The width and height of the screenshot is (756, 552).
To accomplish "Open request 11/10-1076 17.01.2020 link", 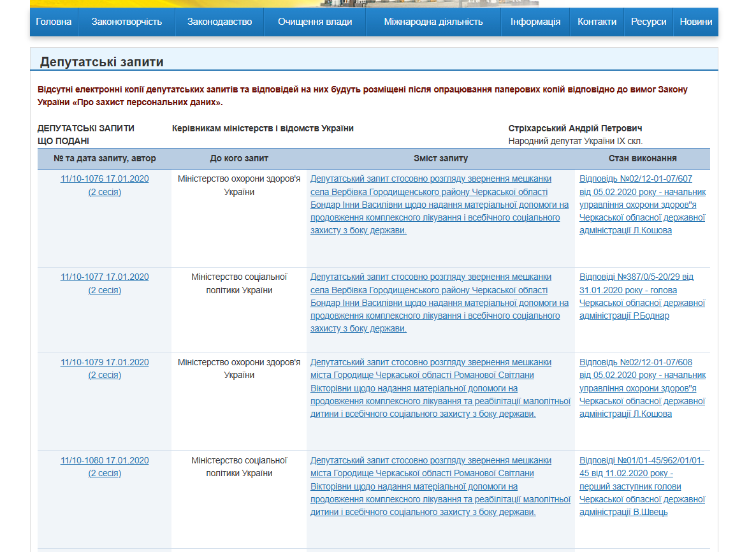I will [105, 185].
